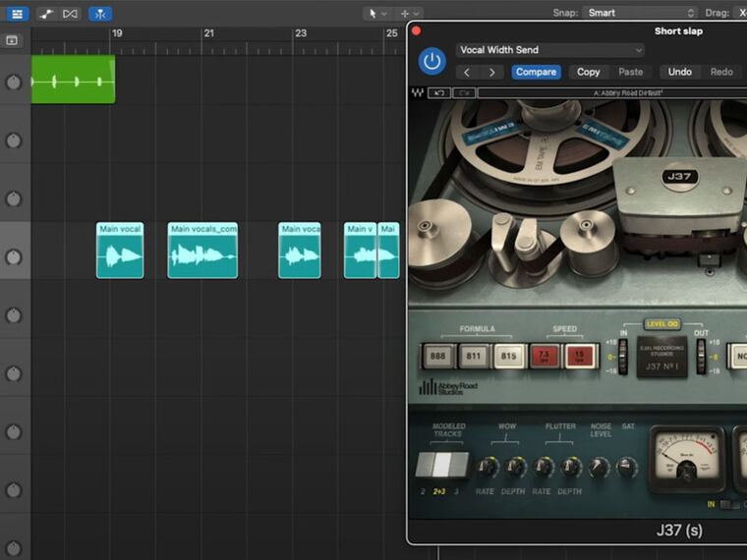Click the Waves toolbar undo arrow

(439, 92)
